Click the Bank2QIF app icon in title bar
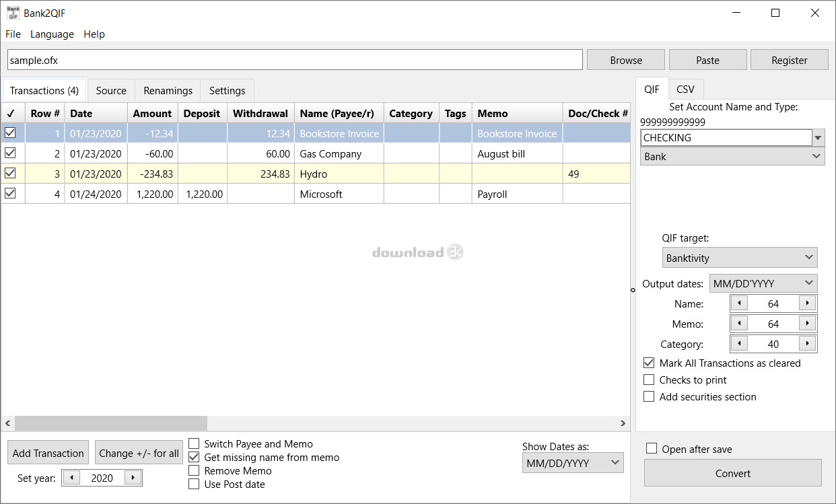The image size is (836, 504). tap(13, 13)
